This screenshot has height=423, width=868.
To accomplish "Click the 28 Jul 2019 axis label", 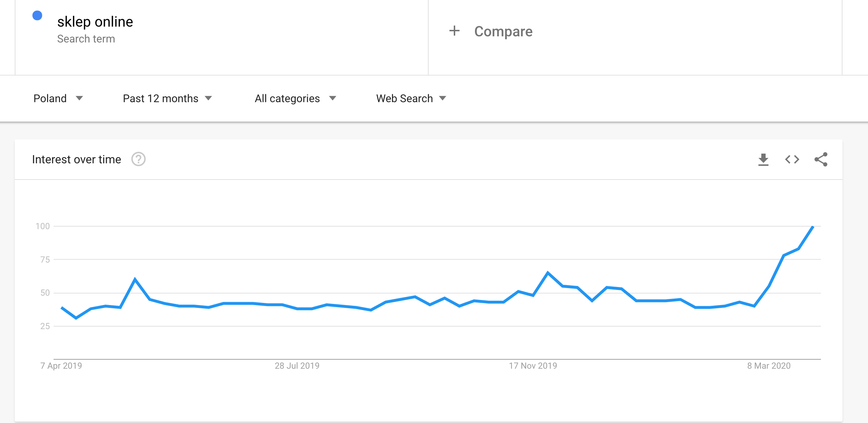I will coord(297,366).
